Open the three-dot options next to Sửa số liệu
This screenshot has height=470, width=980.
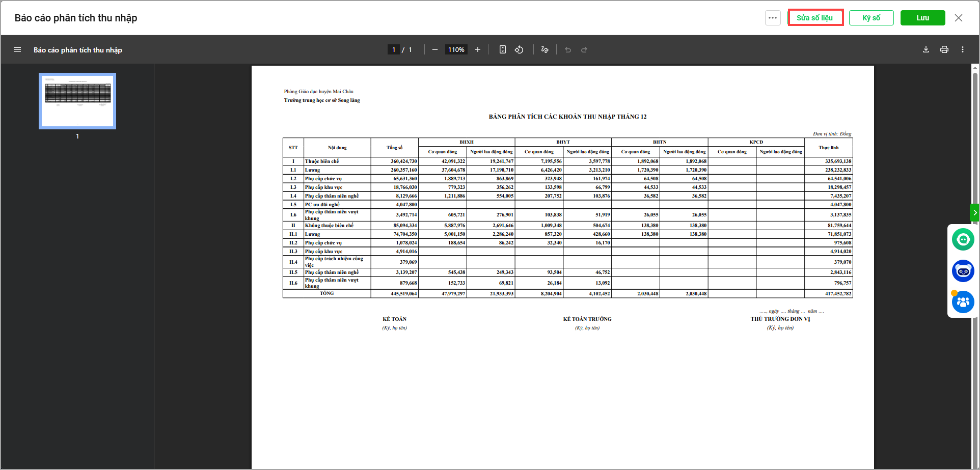pyautogui.click(x=773, y=18)
